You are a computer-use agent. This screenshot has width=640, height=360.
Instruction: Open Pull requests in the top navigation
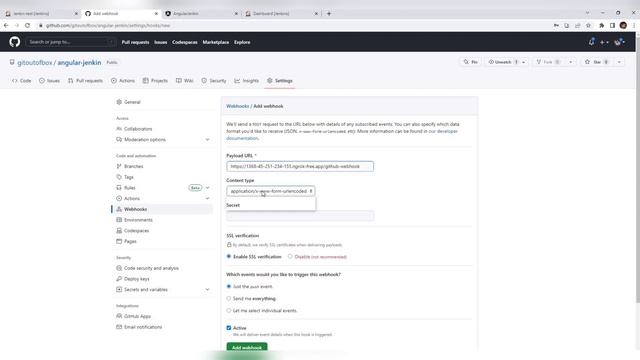135,42
